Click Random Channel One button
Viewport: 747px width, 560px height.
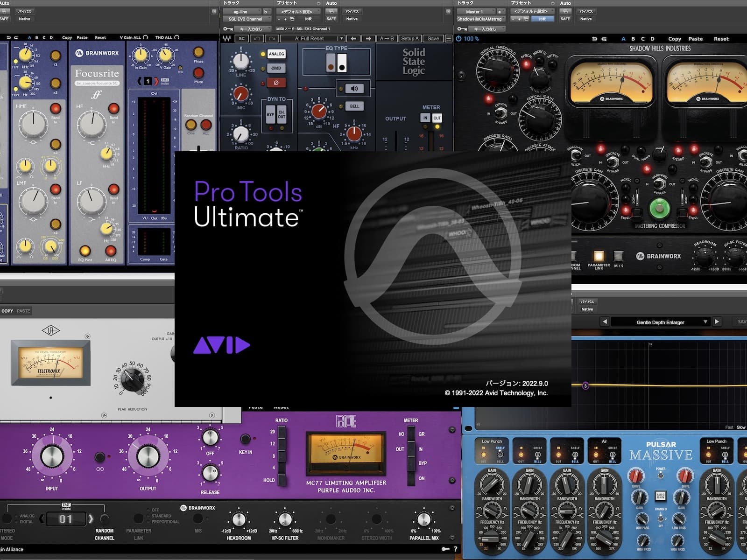pos(190,125)
